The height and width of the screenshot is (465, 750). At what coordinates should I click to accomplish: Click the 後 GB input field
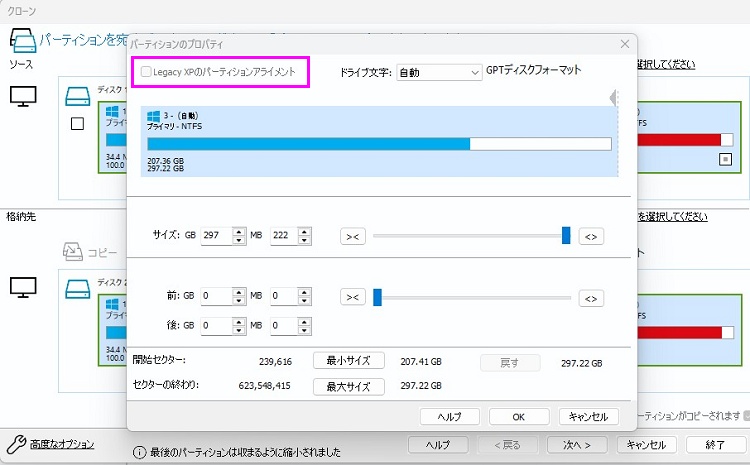[215, 325]
